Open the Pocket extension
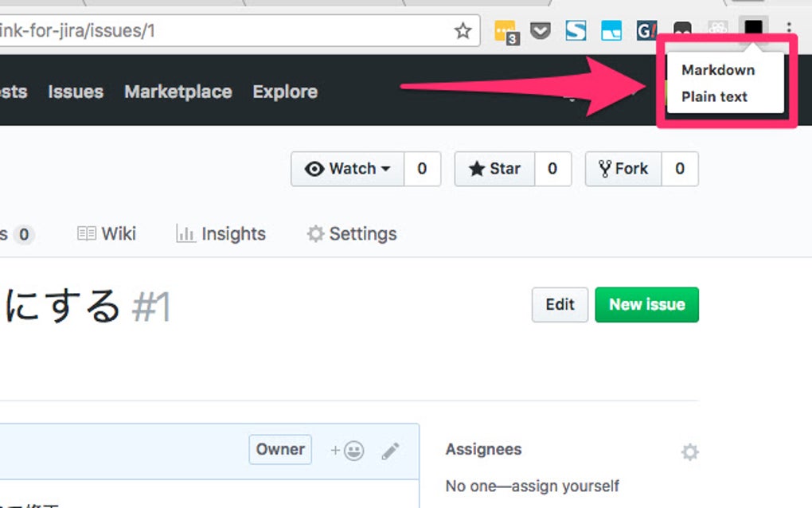The height and width of the screenshot is (508, 812). pos(541,31)
